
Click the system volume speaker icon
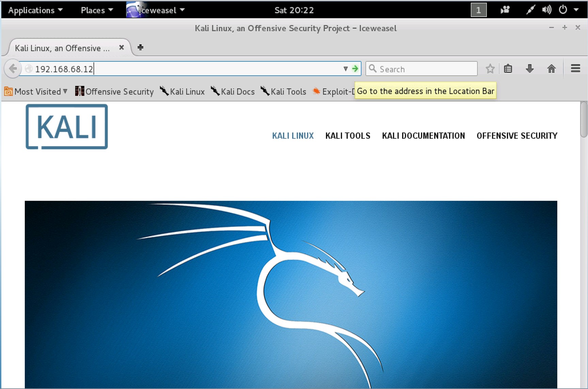click(546, 10)
